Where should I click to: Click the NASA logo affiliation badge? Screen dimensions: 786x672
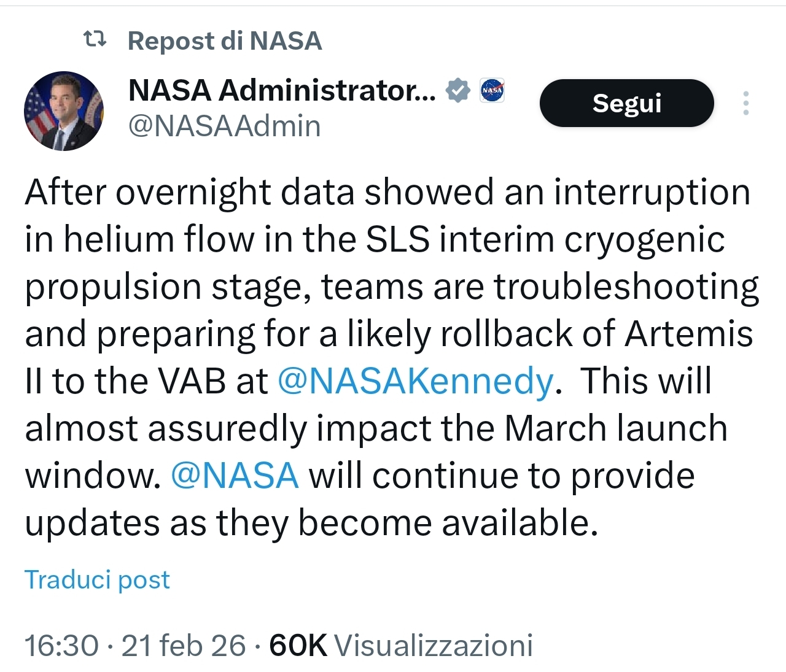coord(492,91)
